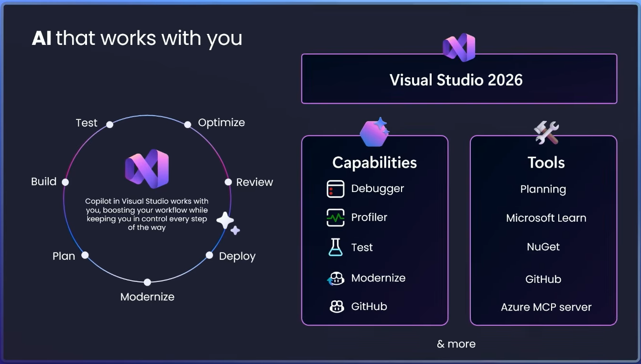Screen dimensions: 641x364
Task: Click the sparkle stars on the workflow circle
Action: (x=228, y=223)
